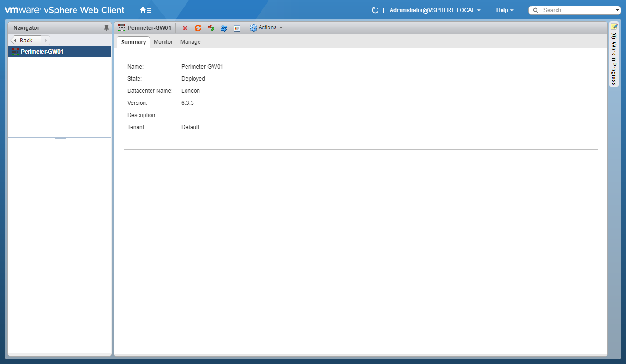The width and height of the screenshot is (626, 364).
Task: Click the home menu icon
Action: [145, 10]
